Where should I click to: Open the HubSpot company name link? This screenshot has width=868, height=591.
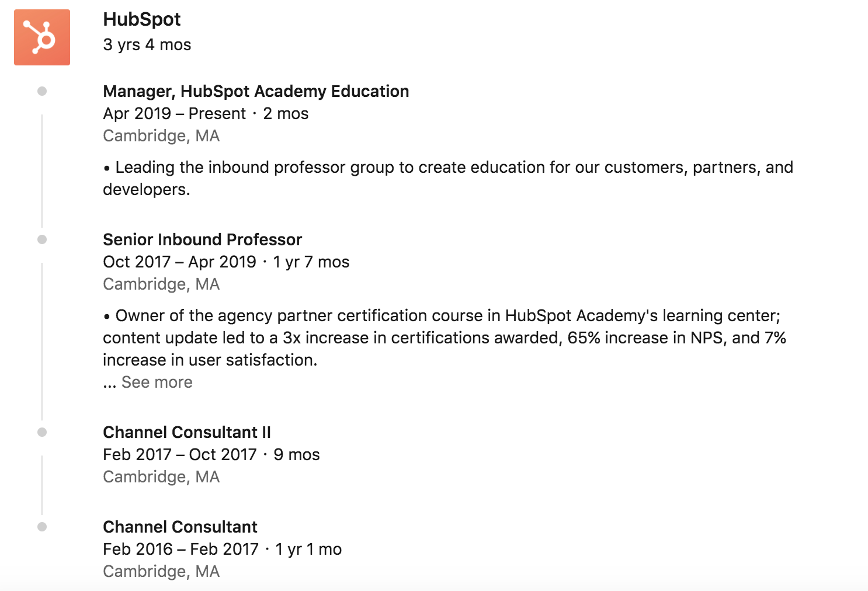pos(142,19)
